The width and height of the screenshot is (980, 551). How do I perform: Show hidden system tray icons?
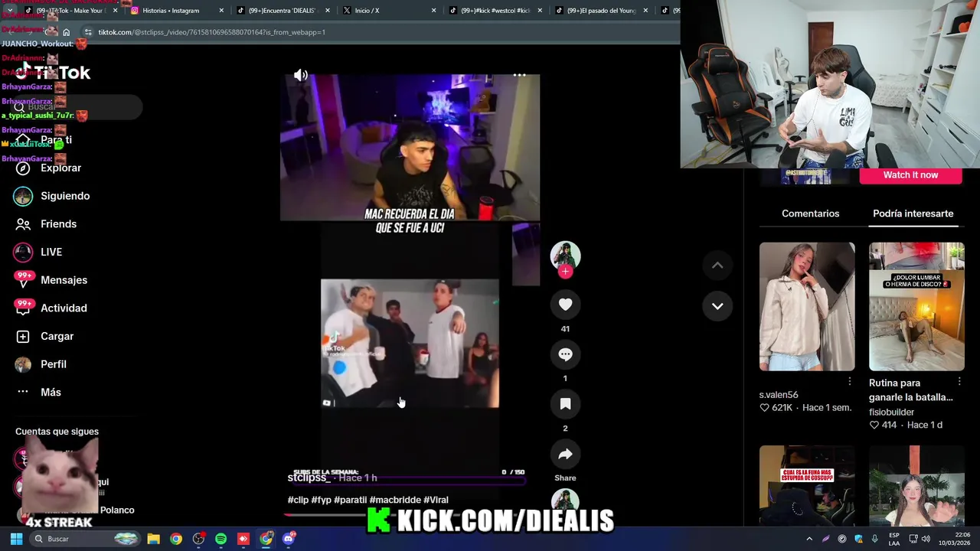coord(808,539)
